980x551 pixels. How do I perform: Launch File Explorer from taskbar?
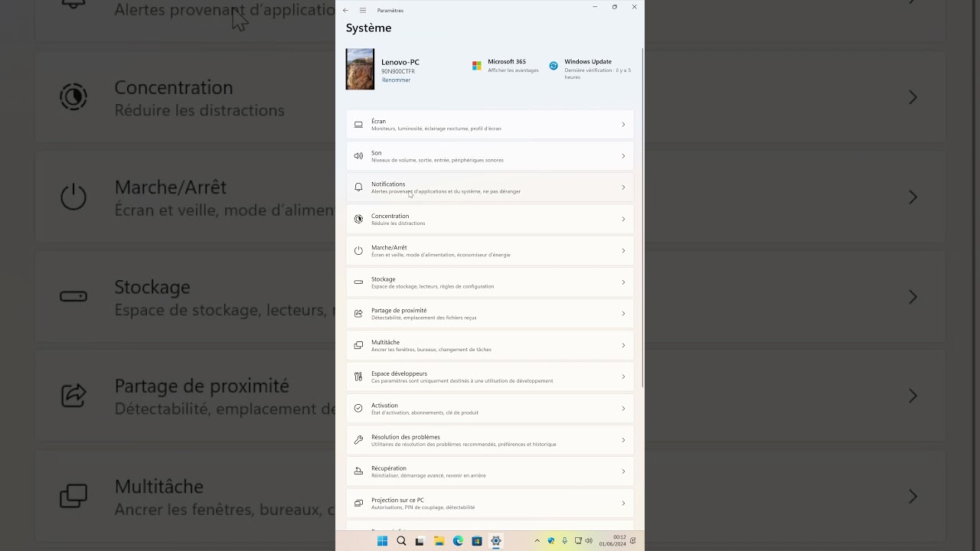coord(439,541)
